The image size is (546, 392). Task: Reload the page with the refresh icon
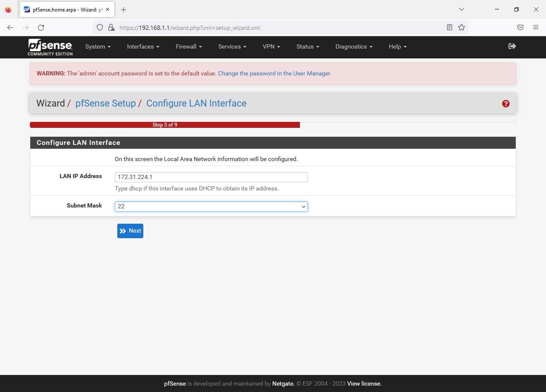click(41, 27)
